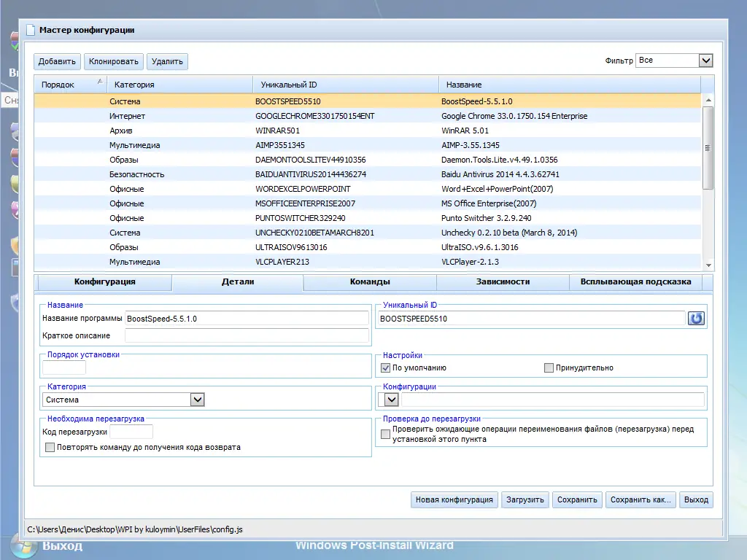Open the Конфигурации dropdown arrow
The height and width of the screenshot is (560, 747).
click(391, 400)
